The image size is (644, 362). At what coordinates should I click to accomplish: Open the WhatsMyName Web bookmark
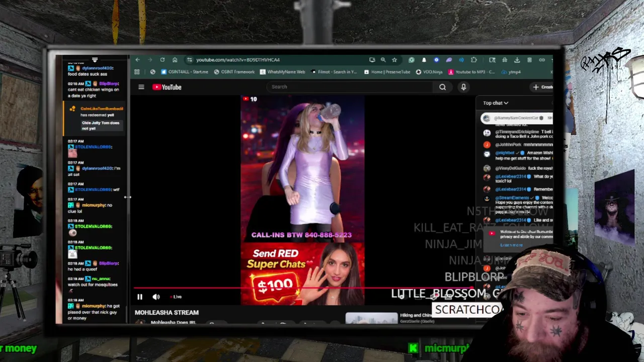(282, 72)
